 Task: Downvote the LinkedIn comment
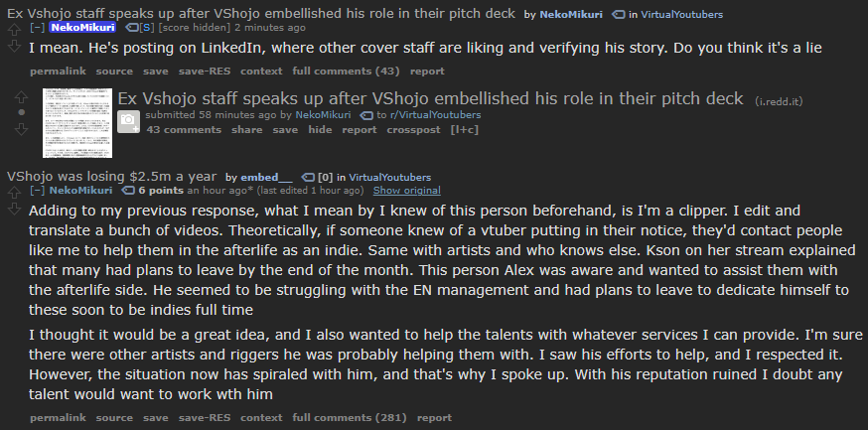(14, 47)
